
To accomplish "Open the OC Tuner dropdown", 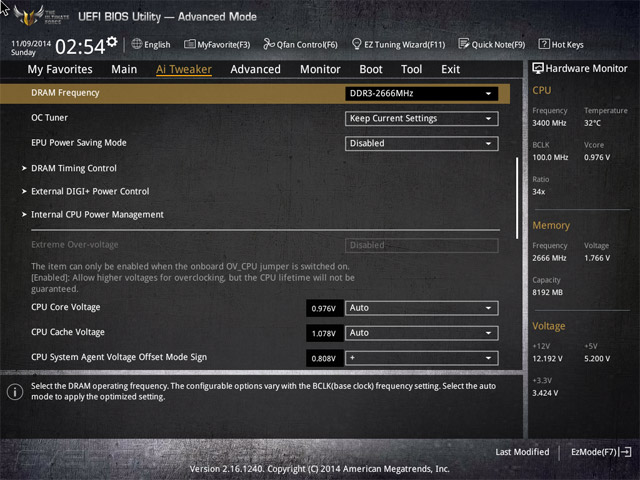I will pyautogui.click(x=422, y=119).
